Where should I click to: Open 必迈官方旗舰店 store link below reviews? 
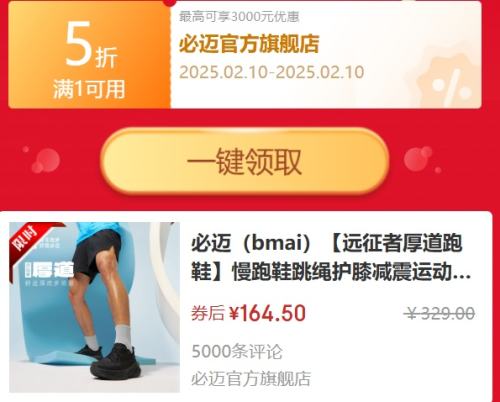251,379
